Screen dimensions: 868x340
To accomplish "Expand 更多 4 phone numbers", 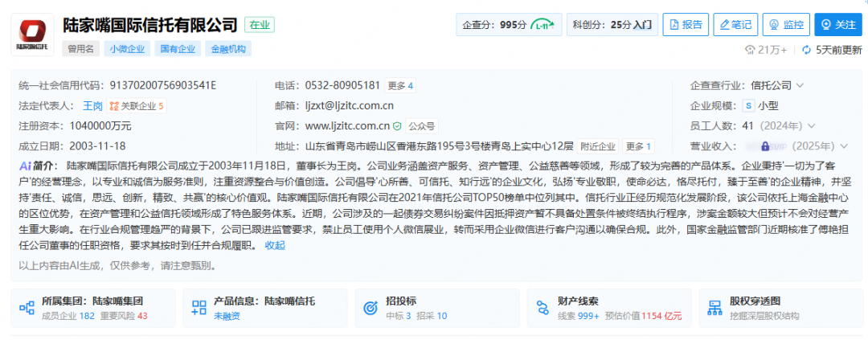I will pos(400,85).
